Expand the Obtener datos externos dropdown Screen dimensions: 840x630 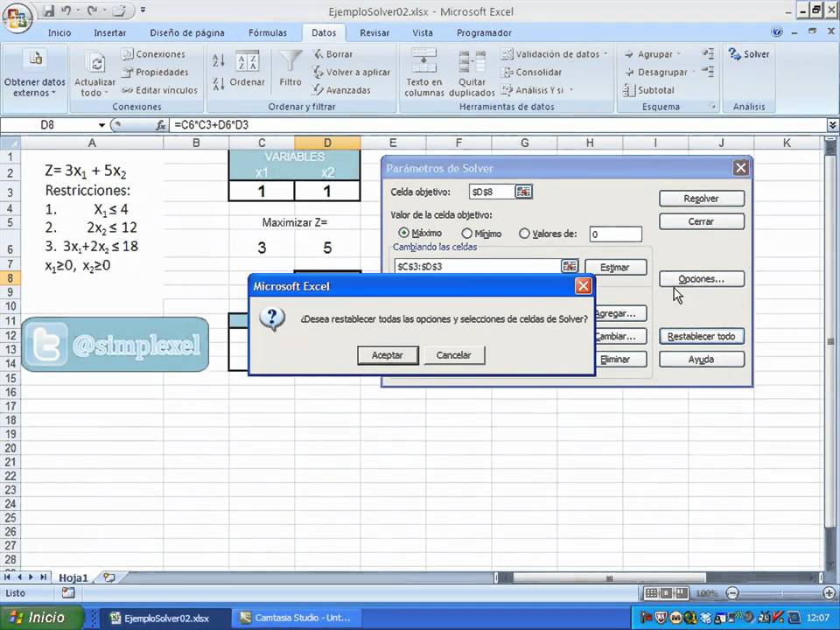pyautogui.click(x=35, y=87)
